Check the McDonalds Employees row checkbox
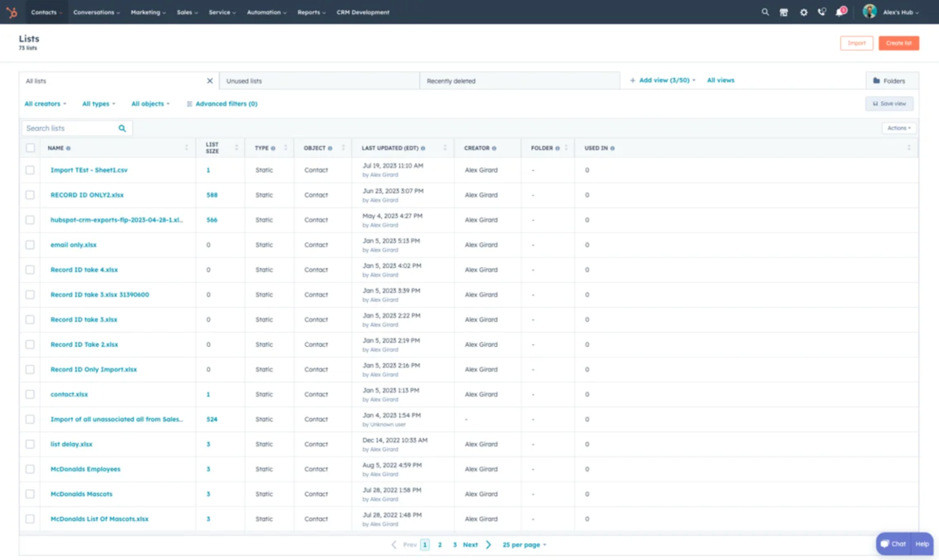Image resolution: width=939 pixels, height=560 pixels. (x=30, y=469)
